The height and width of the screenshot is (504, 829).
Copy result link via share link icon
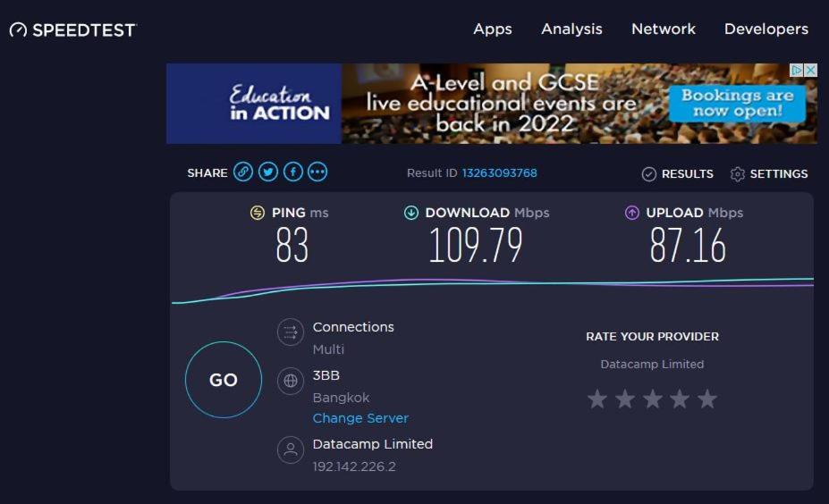pyautogui.click(x=243, y=172)
